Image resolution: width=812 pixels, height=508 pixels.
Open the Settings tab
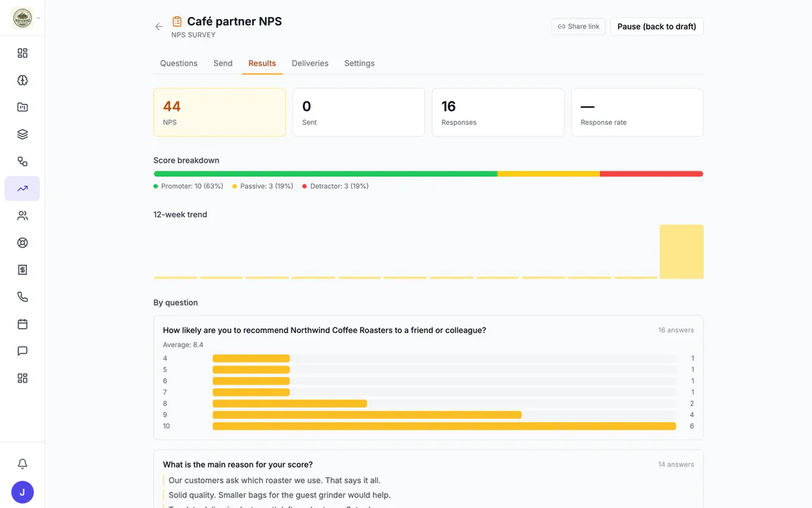[x=359, y=64]
